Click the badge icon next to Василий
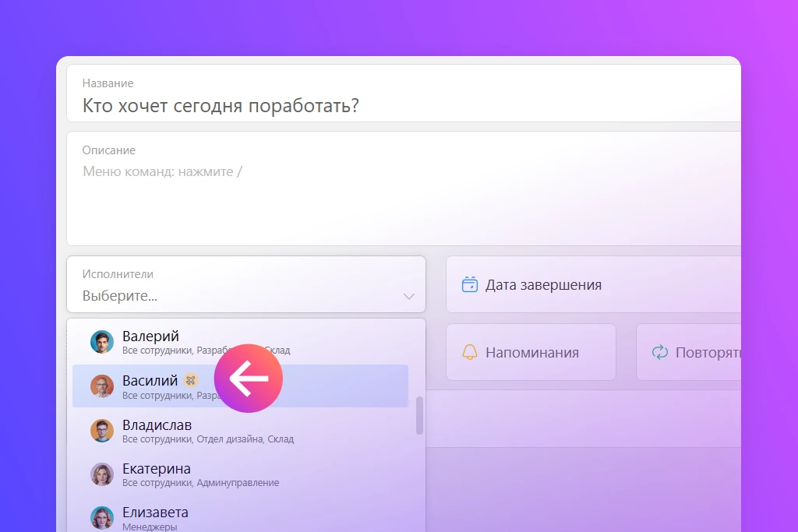The height and width of the screenshot is (532, 798). [x=191, y=380]
